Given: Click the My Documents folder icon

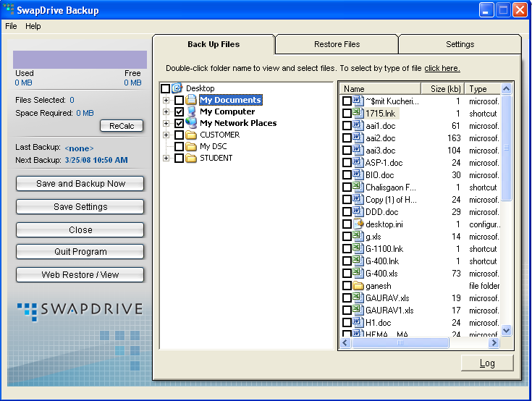Looking at the screenshot, I should click(x=191, y=100).
